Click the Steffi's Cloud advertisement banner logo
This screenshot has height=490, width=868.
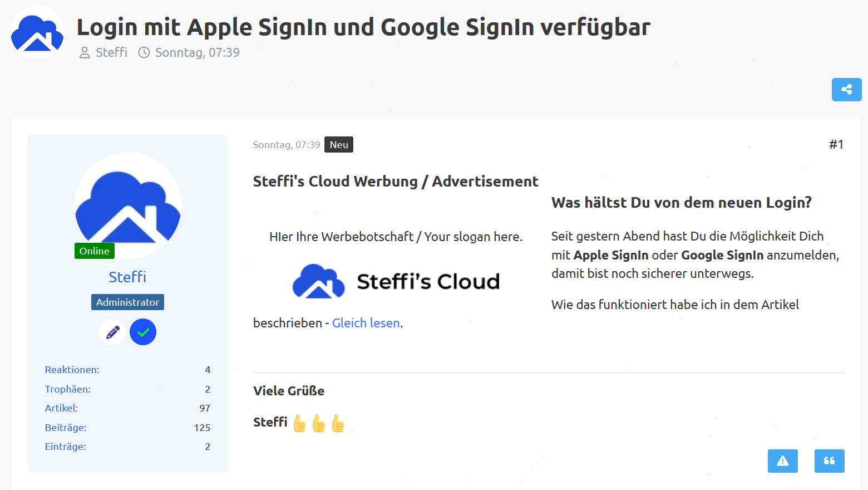396,281
